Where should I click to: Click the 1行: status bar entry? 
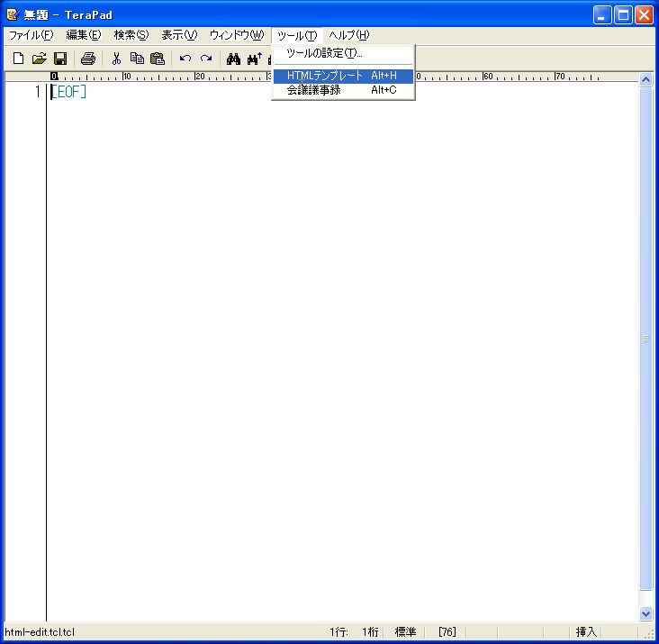(339, 631)
